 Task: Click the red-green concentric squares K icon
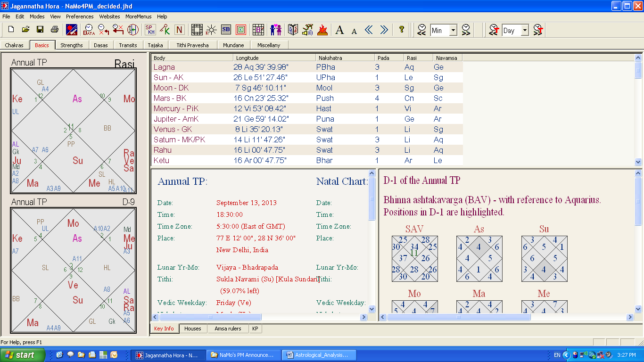[x=240, y=30]
